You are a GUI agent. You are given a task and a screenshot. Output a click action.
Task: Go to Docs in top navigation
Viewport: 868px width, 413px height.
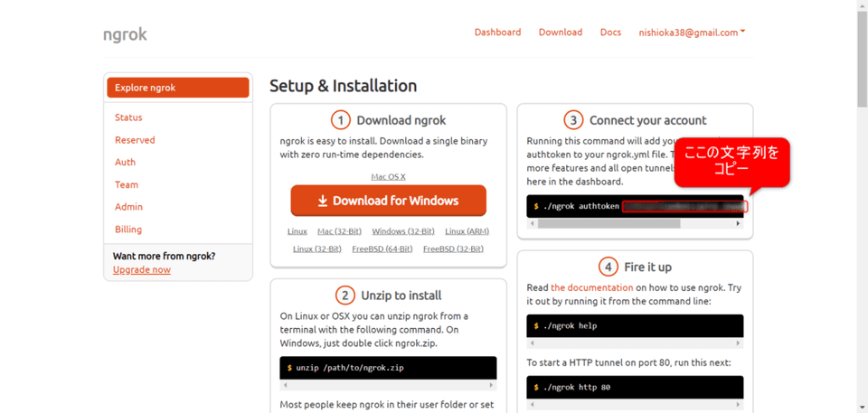pos(610,33)
